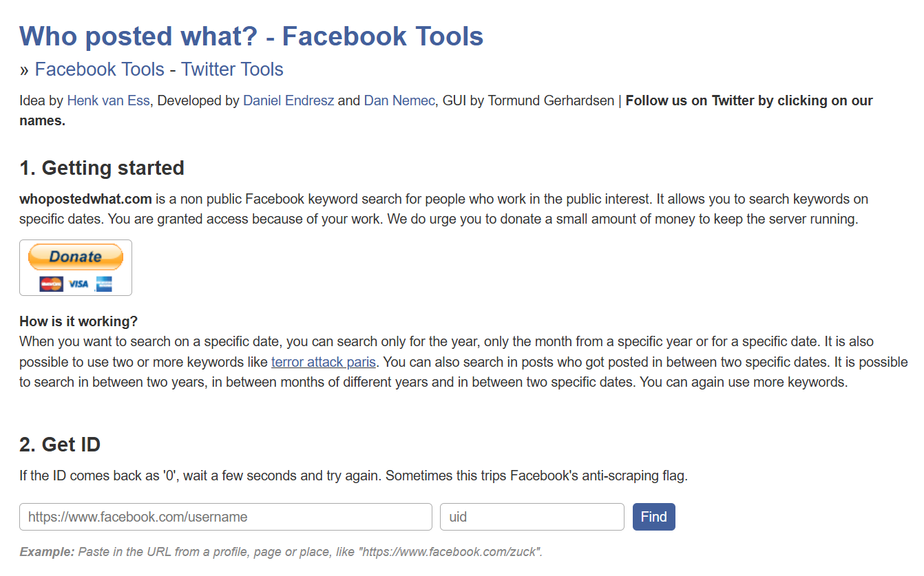This screenshot has height=576, width=924.
Task: Click the Mastercard logo under Donate
Action: click(x=51, y=284)
